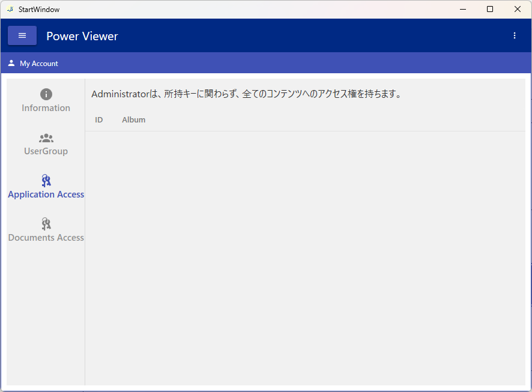Viewport: 532px width, 392px height.
Task: Click the Power Viewer title text
Action: pyautogui.click(x=82, y=36)
